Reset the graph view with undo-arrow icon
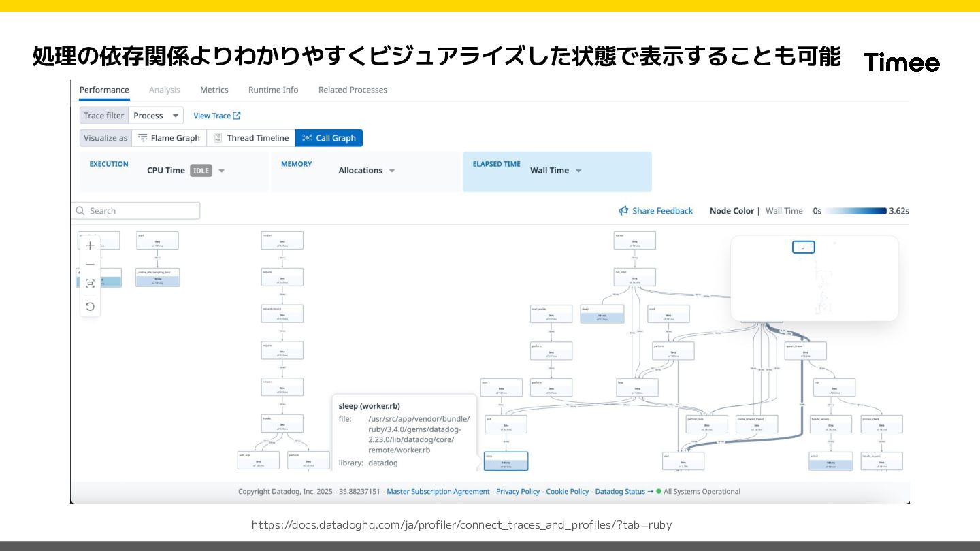This screenshot has width=980, height=551. 90,307
